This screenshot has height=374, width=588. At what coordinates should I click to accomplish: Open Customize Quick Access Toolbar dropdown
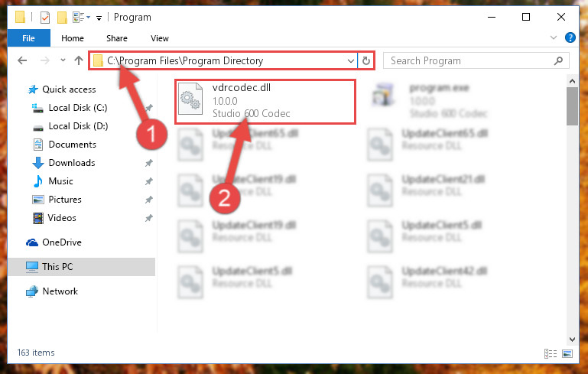click(99, 18)
